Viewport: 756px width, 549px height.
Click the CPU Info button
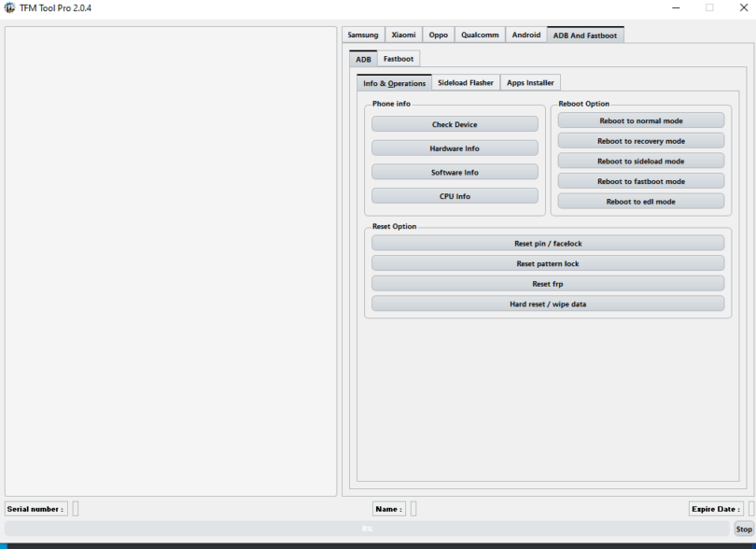(x=455, y=196)
